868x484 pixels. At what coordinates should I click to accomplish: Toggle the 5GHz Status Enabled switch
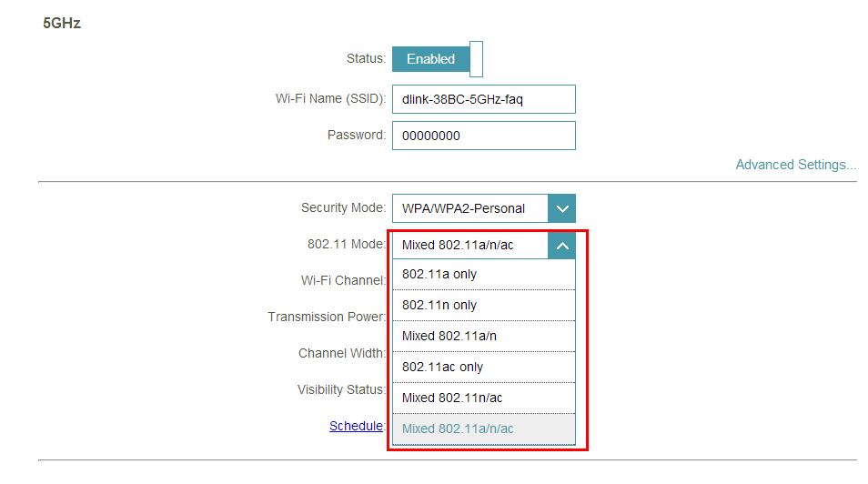(x=437, y=59)
